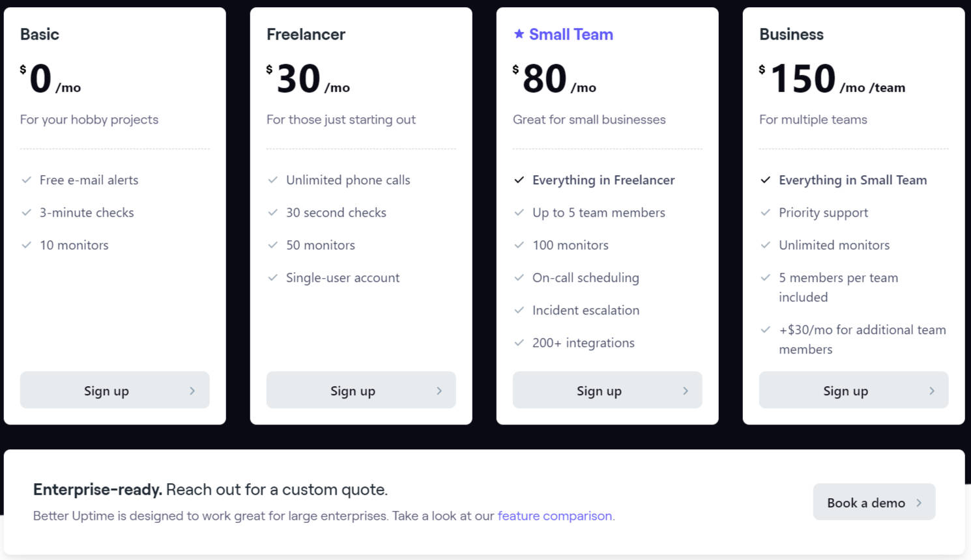Image resolution: width=971 pixels, height=560 pixels.
Task: Click the checkmark beside Priority support
Action: coord(765,212)
